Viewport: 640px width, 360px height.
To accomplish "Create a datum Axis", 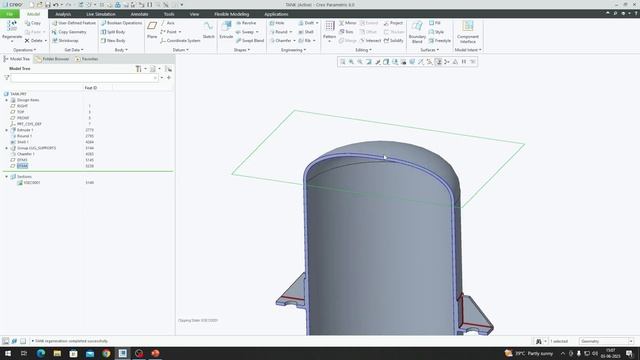I will coord(167,23).
